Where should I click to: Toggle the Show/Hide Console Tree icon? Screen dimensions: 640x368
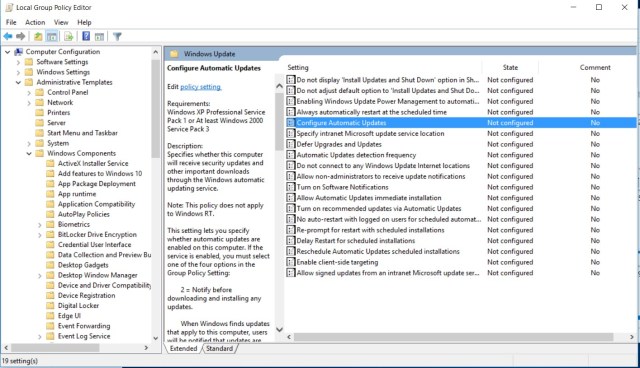(x=52, y=37)
